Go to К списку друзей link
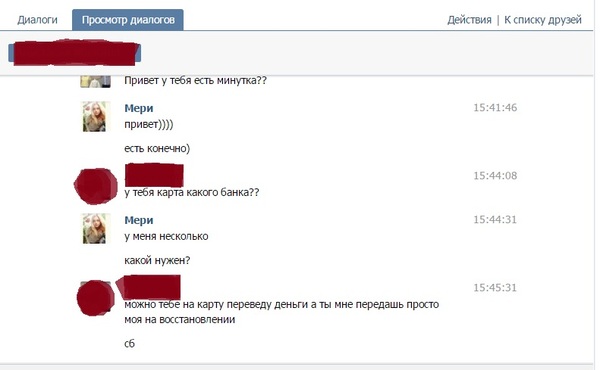 pos(543,20)
